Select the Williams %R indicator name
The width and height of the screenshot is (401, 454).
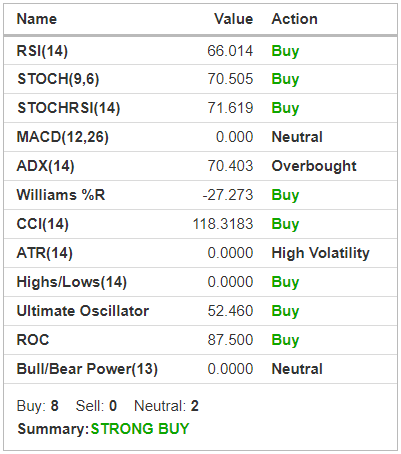[x=61, y=195]
